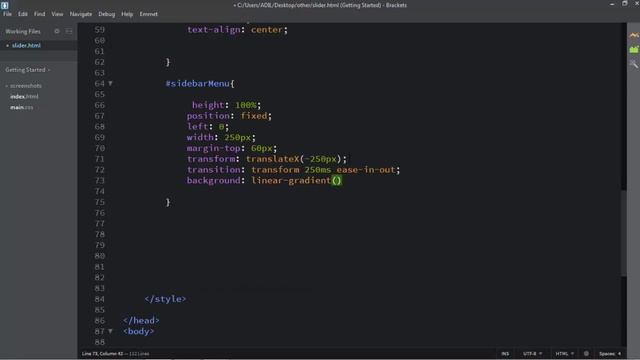
Task: Select slider.html in Working Files
Action: pos(26,45)
